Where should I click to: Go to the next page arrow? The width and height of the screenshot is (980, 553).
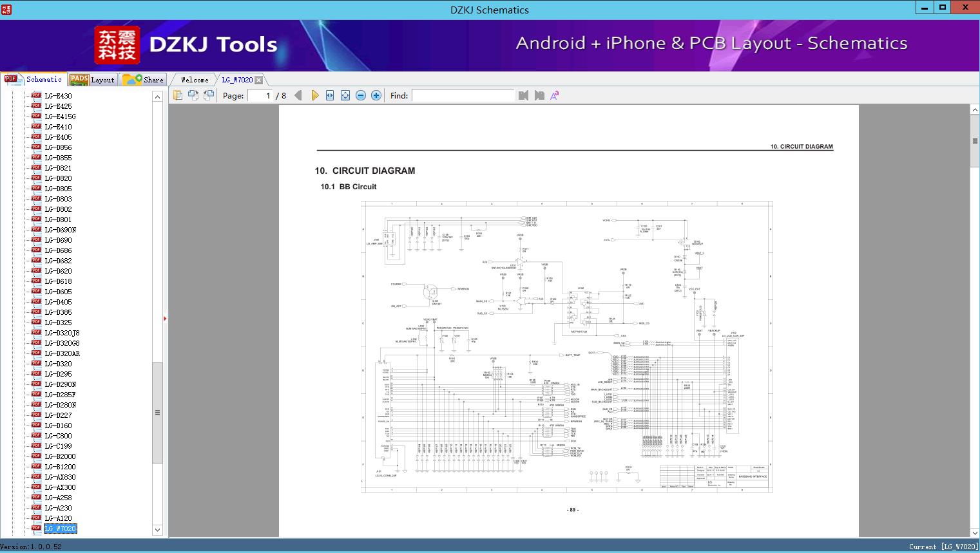pos(314,95)
